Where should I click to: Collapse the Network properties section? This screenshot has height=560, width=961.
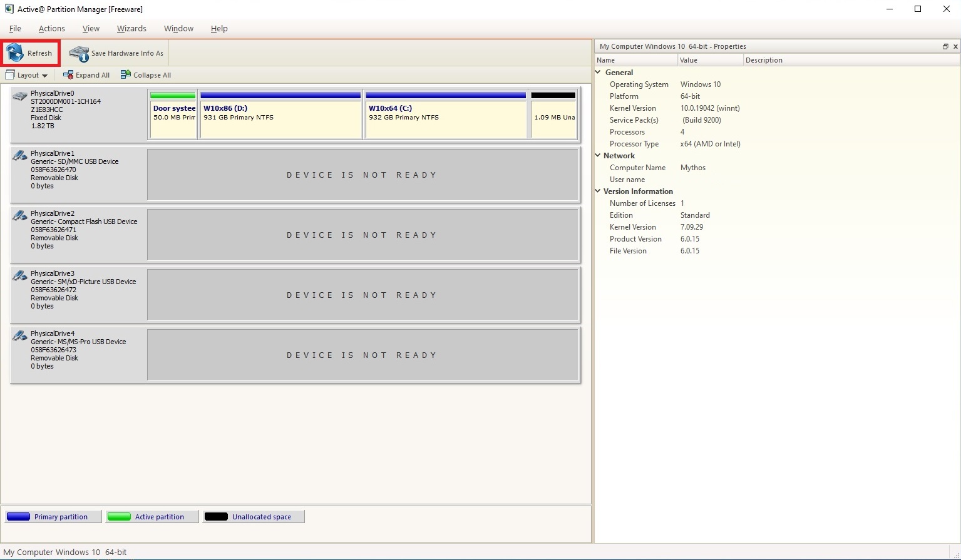(598, 156)
